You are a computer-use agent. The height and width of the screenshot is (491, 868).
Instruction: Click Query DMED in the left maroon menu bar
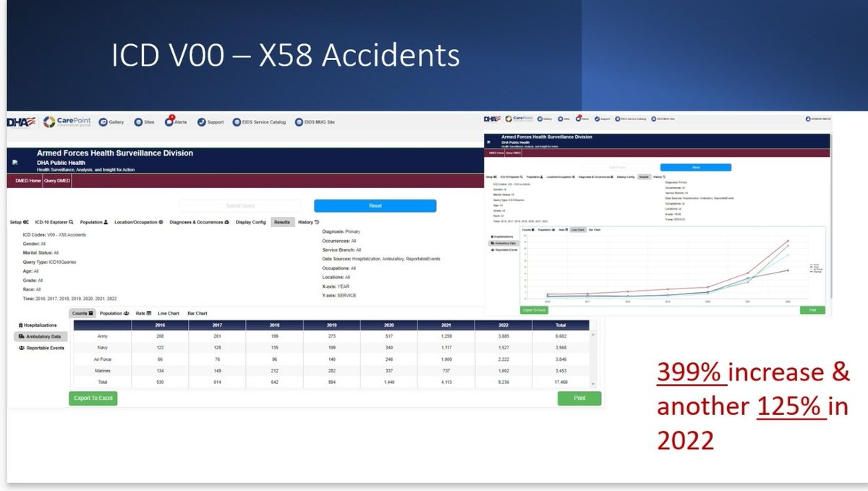[58, 180]
